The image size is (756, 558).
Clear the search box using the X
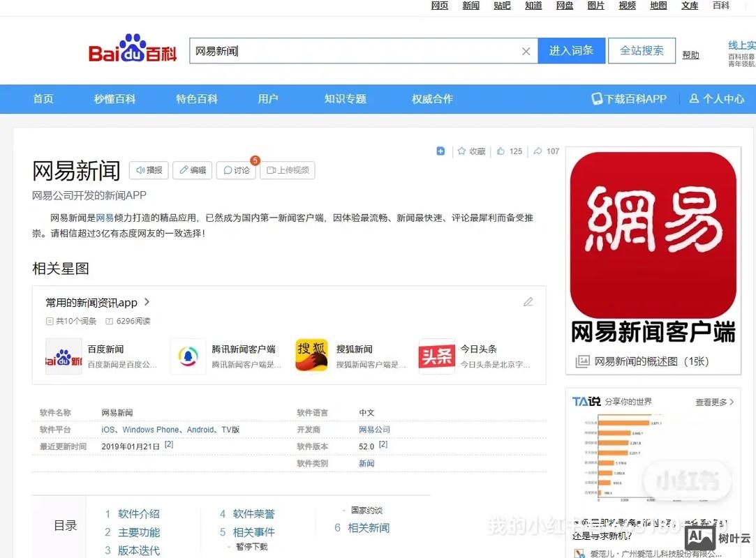pyautogui.click(x=526, y=51)
